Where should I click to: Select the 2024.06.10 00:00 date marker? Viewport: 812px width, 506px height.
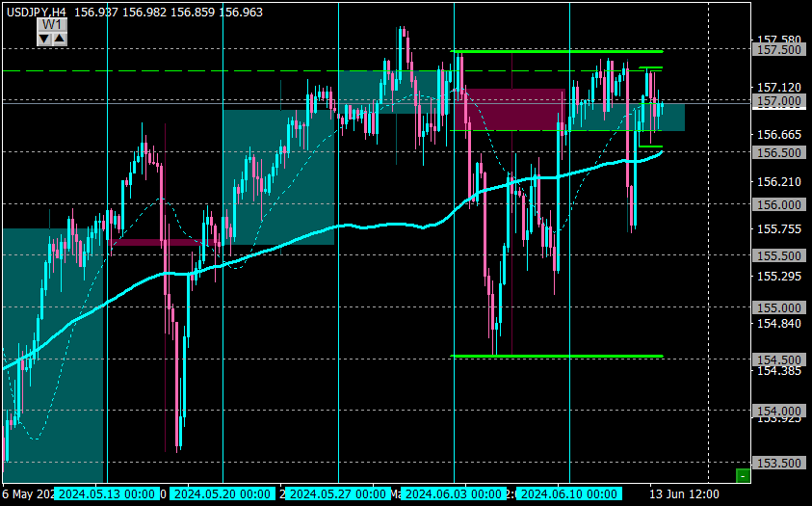pyautogui.click(x=569, y=494)
